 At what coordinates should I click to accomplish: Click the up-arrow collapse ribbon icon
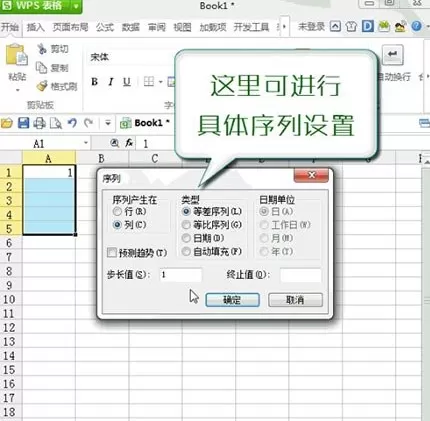[335, 26]
